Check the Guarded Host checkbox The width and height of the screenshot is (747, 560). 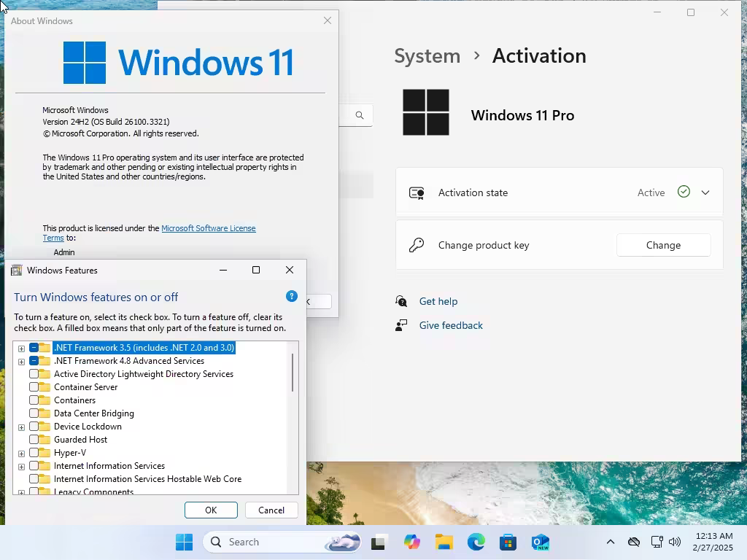[34, 440]
